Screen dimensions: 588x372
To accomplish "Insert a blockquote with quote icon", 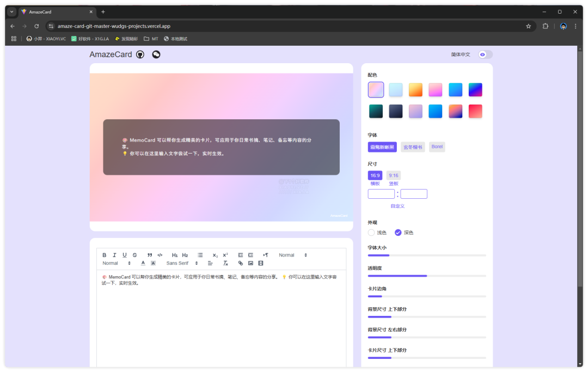I will click(150, 255).
